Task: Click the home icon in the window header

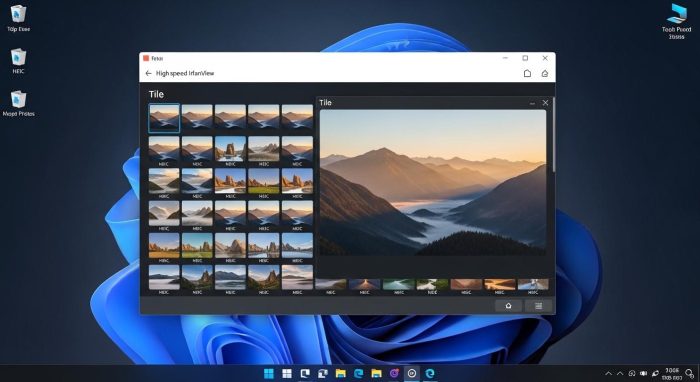Action: [x=545, y=73]
